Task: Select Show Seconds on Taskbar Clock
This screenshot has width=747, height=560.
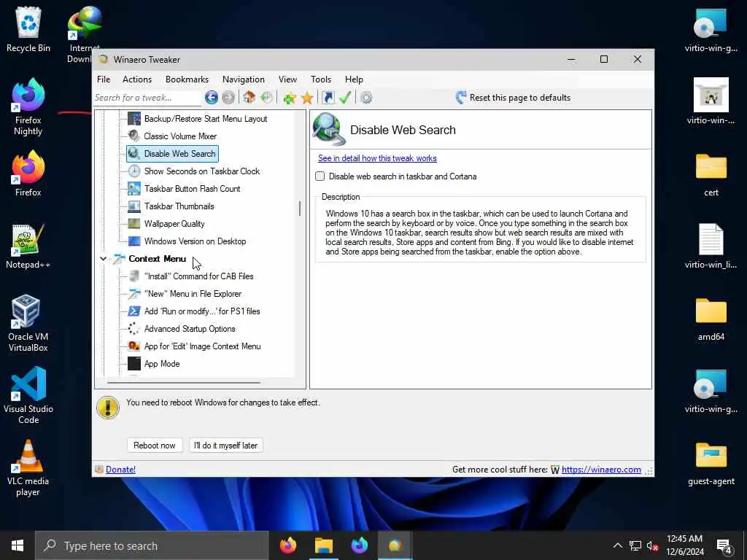Action: [202, 171]
